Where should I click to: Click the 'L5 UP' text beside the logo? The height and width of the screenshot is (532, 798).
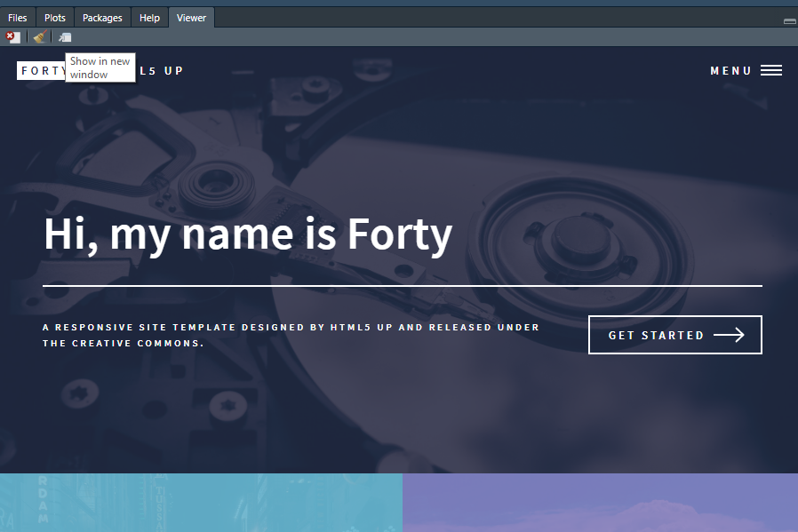tap(161, 71)
